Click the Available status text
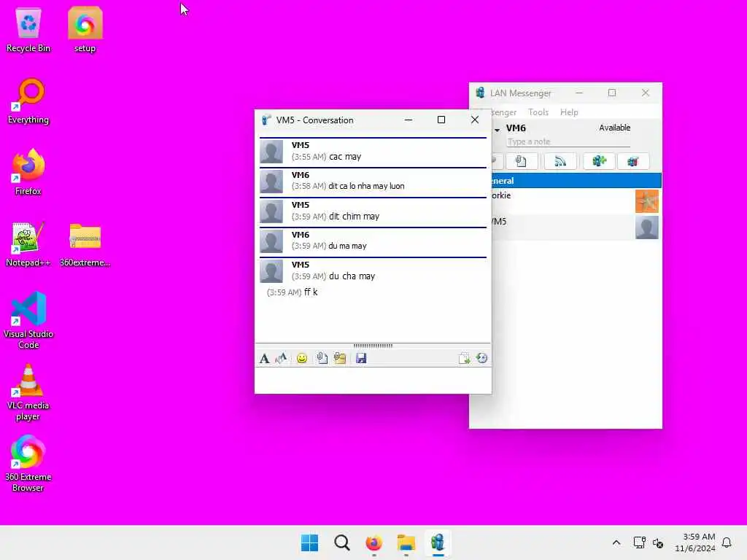Screen dimensions: 747x560 tap(614, 128)
